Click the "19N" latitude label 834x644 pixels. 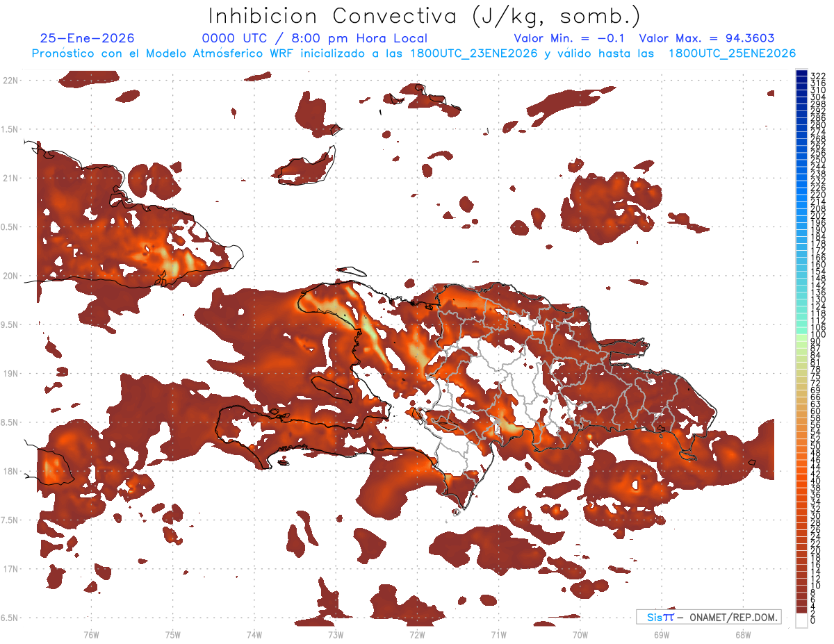(10, 374)
